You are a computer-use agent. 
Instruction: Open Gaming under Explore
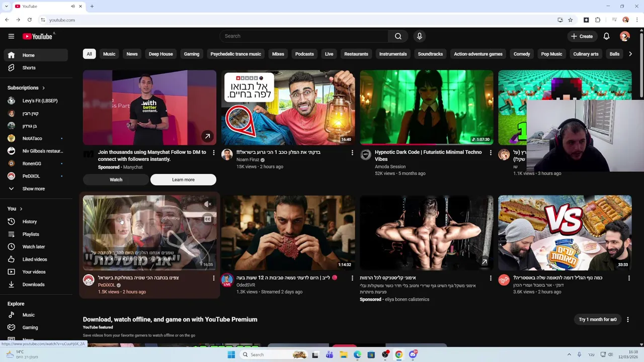[x=35, y=328]
